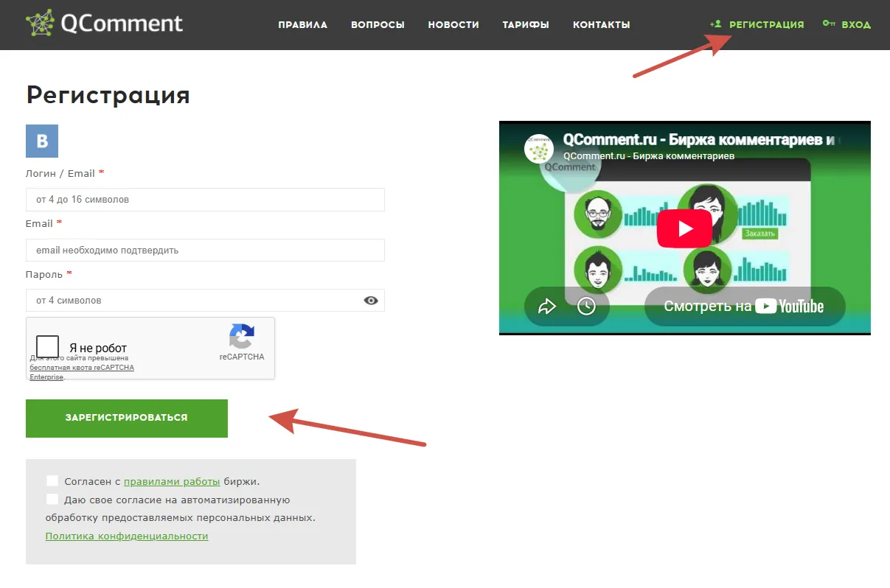Screen dimensions: 890x588
Task: Open the "правилами работы" link
Action: pos(172,482)
